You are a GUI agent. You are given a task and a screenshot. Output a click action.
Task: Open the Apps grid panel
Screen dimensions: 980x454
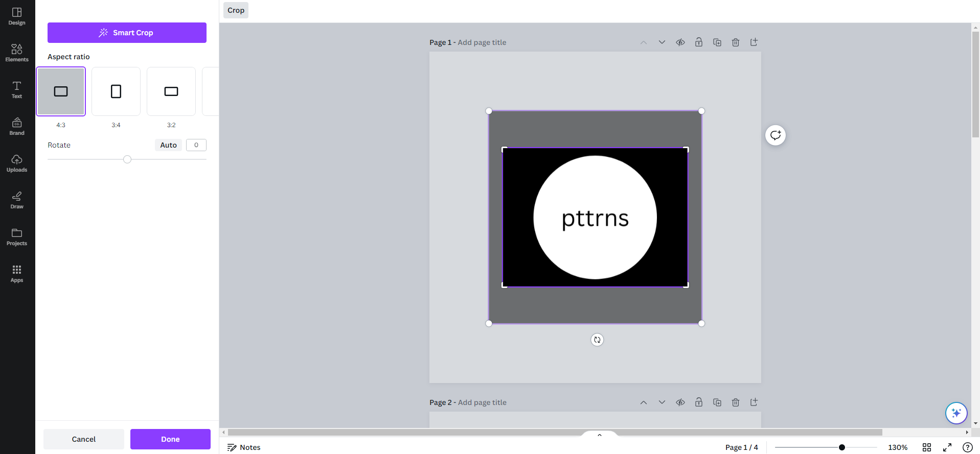tap(17, 274)
